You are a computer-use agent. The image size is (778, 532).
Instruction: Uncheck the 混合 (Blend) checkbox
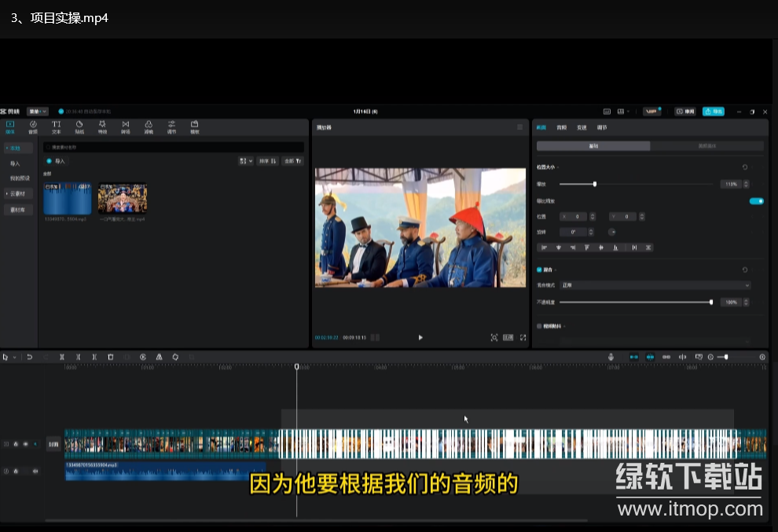(539, 270)
